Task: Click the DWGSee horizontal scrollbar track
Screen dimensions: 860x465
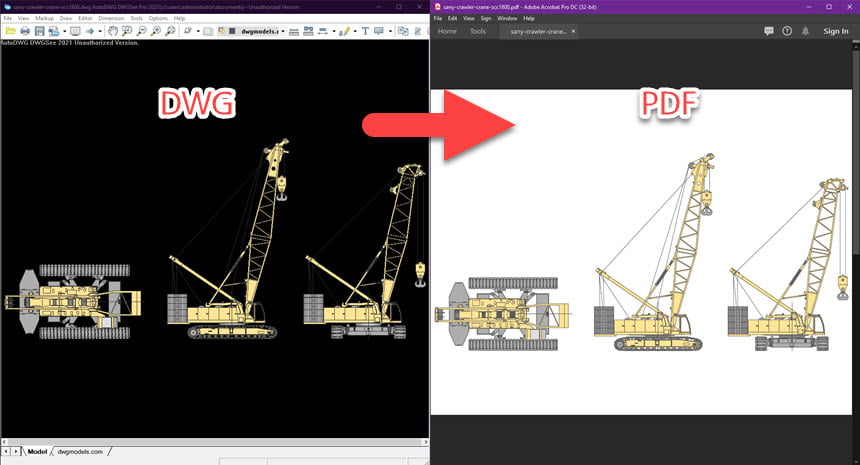Action: (x=214, y=441)
